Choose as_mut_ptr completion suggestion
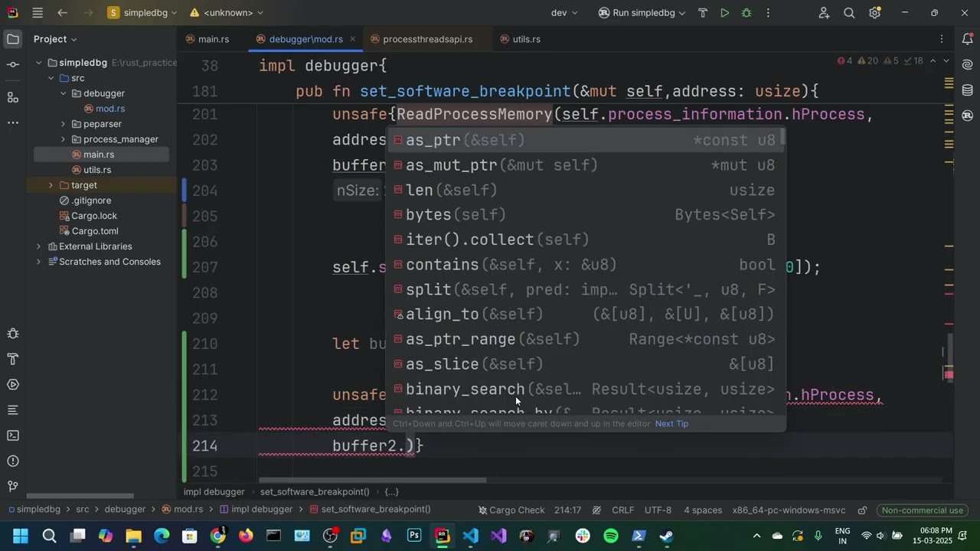 coord(586,165)
